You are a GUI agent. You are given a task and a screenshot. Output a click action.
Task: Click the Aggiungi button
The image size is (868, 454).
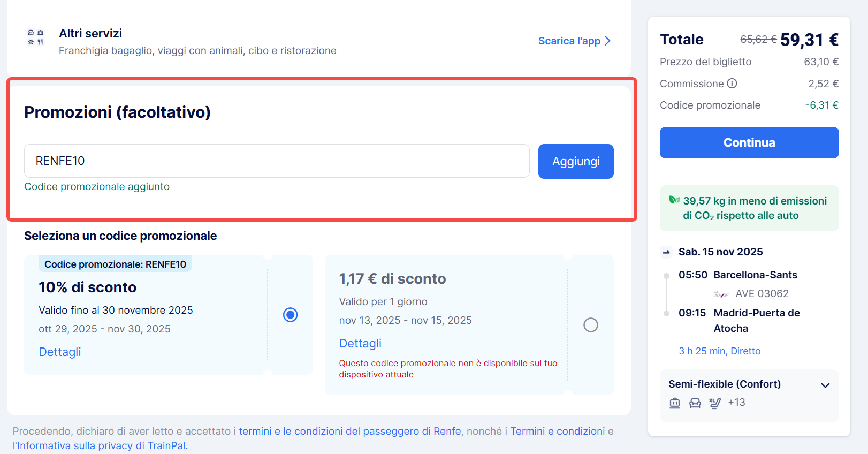576,161
